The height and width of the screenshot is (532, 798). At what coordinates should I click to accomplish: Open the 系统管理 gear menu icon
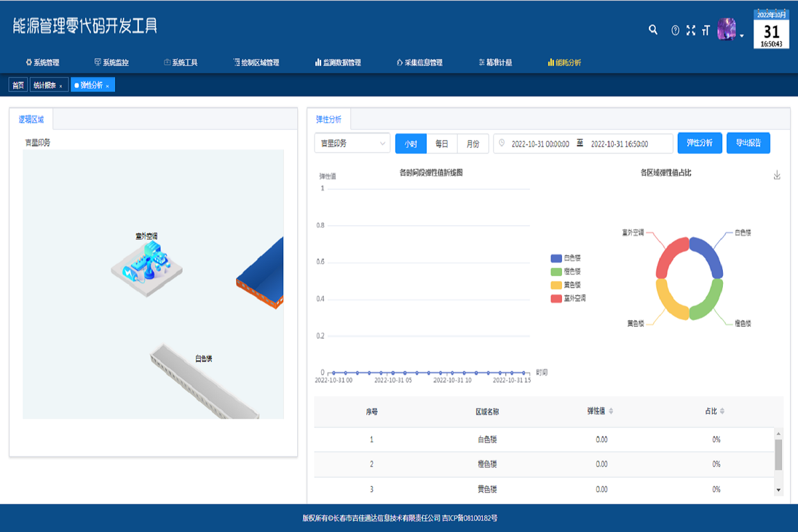pyautogui.click(x=27, y=64)
